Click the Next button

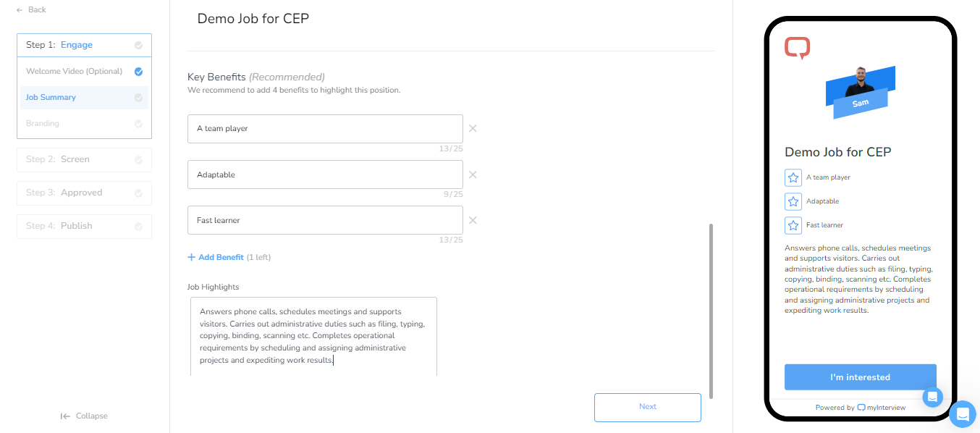coord(647,407)
